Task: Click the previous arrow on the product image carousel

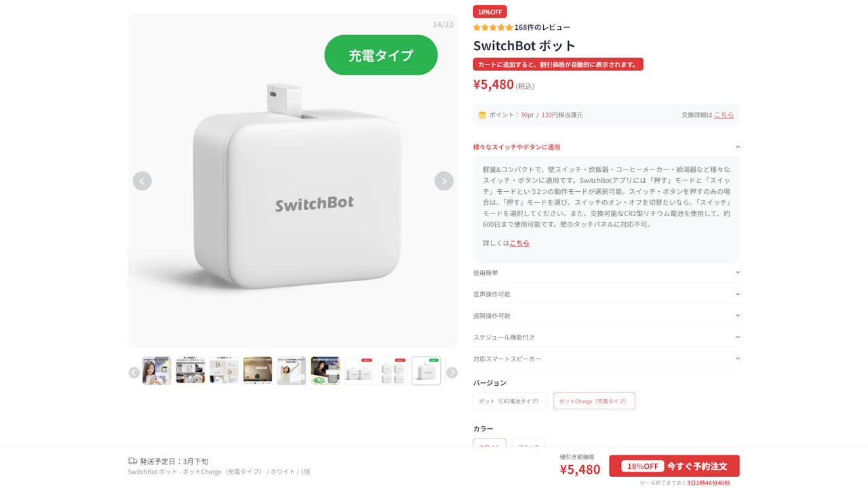Action: point(142,181)
